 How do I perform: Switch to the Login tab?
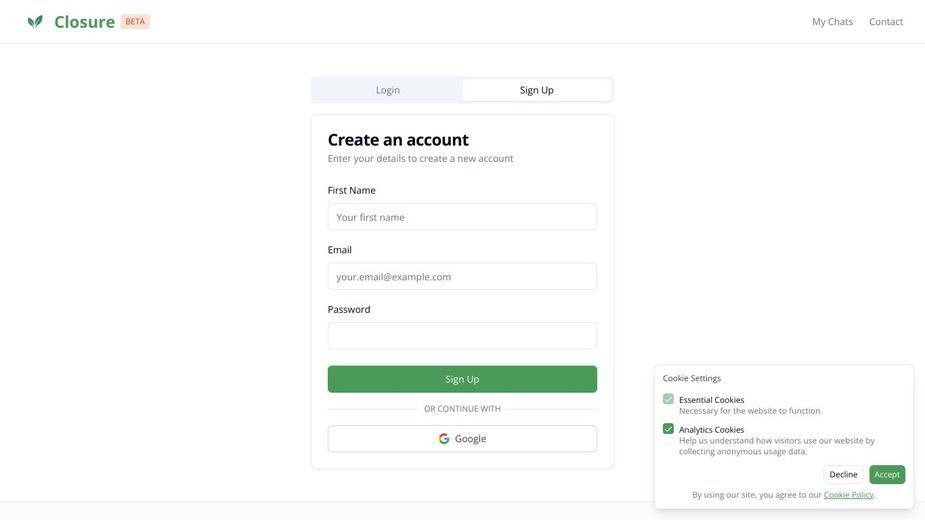(388, 90)
